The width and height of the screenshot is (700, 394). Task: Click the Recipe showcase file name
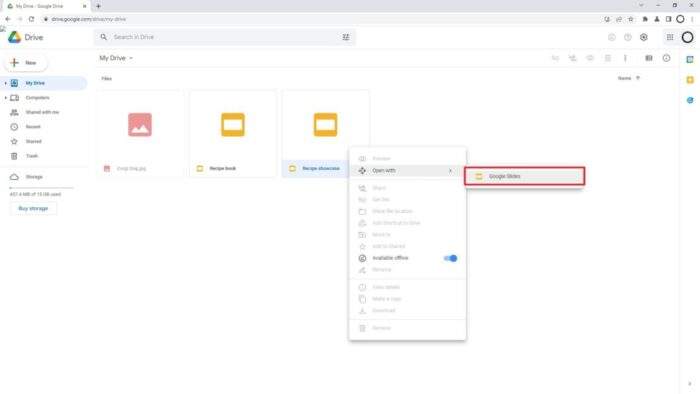coord(321,169)
